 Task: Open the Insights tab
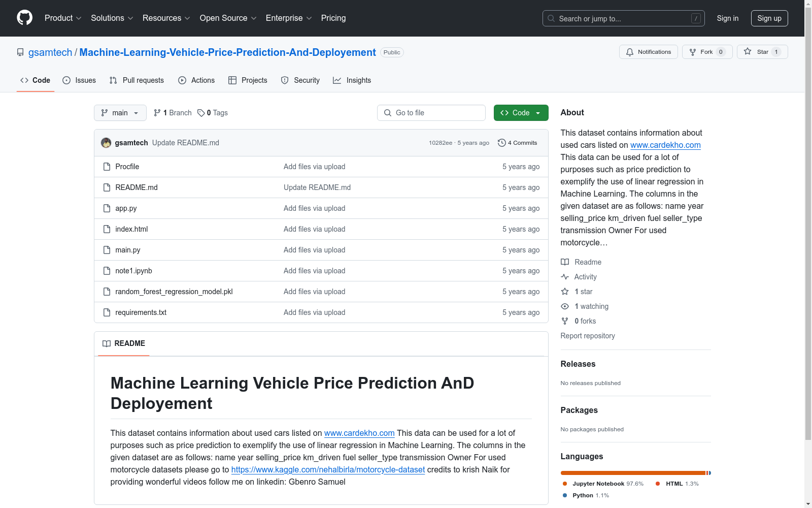(x=352, y=80)
